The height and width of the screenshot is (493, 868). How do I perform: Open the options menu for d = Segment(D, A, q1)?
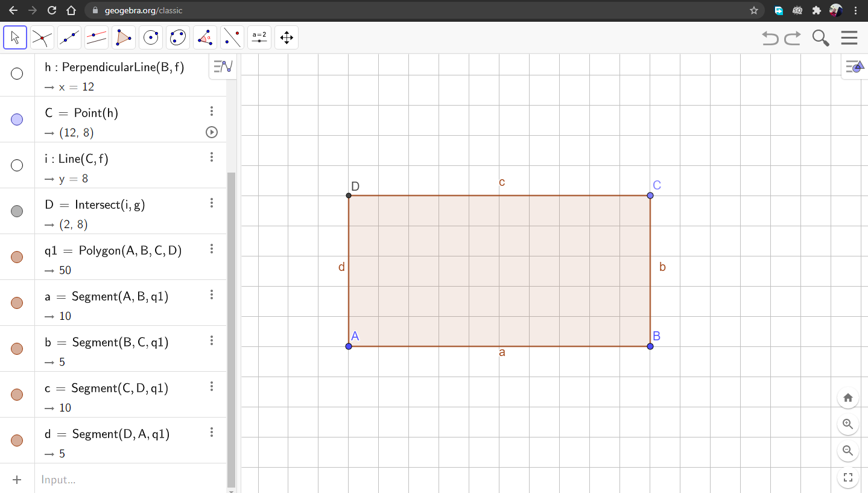(212, 432)
